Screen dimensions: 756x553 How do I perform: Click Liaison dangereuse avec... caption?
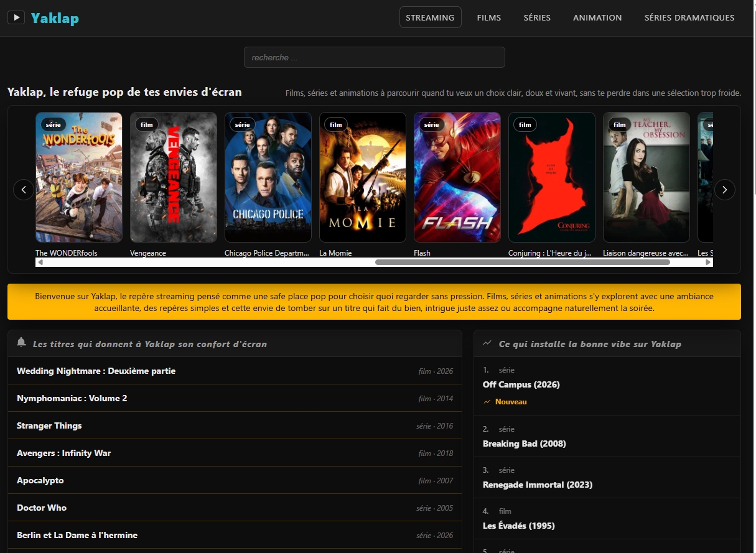tap(646, 253)
